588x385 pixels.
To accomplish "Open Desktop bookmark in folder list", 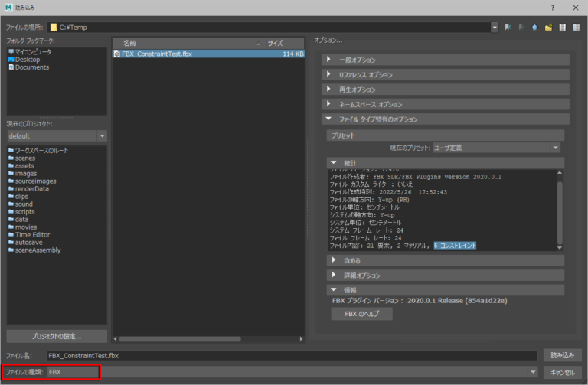I will (27, 60).
